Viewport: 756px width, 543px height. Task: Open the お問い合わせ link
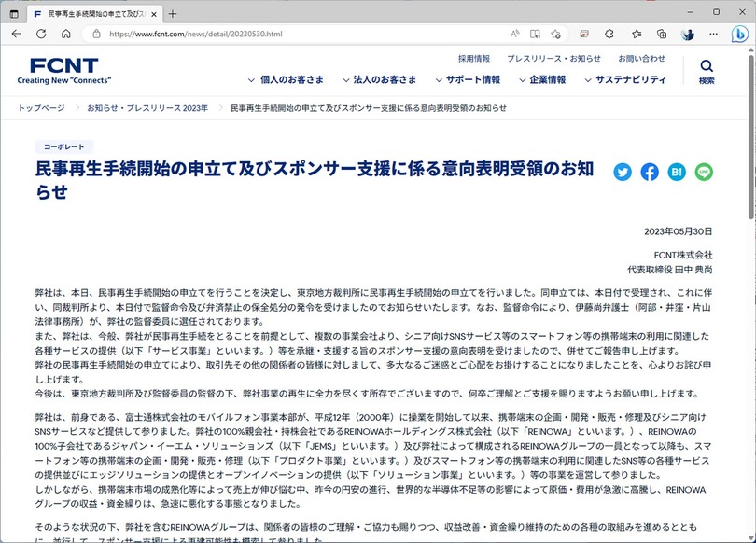tap(642, 58)
